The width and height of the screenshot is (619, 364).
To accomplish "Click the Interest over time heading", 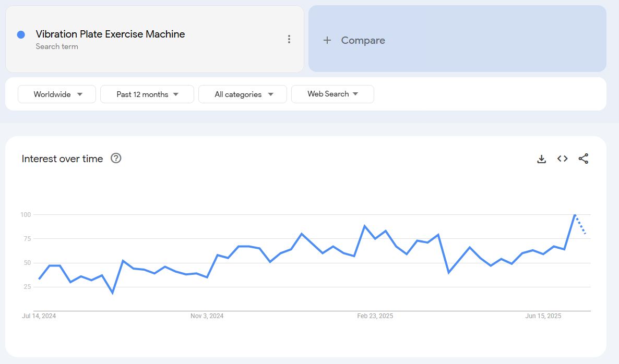I will 62,159.
